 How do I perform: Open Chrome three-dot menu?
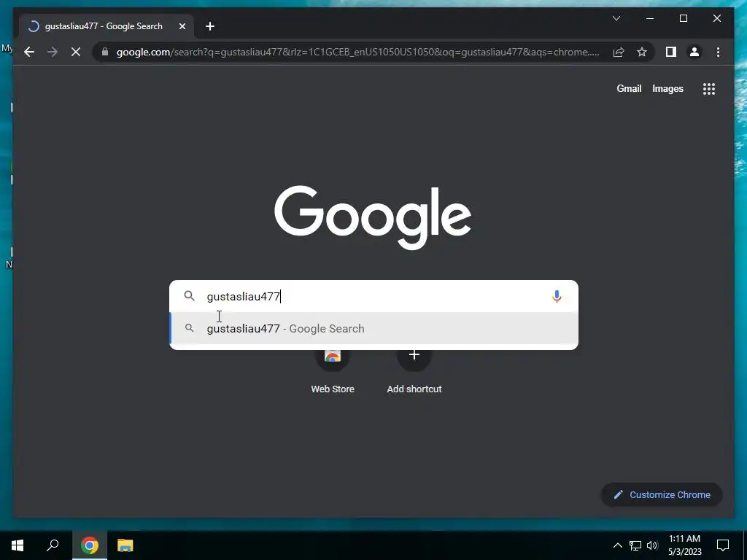(x=718, y=52)
